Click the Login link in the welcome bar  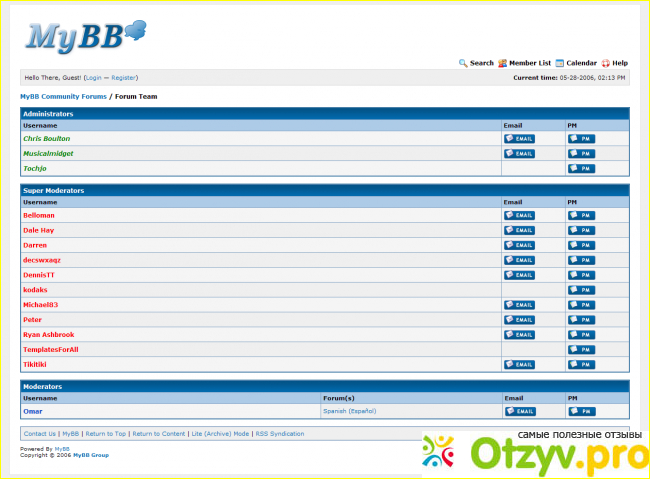[94, 77]
